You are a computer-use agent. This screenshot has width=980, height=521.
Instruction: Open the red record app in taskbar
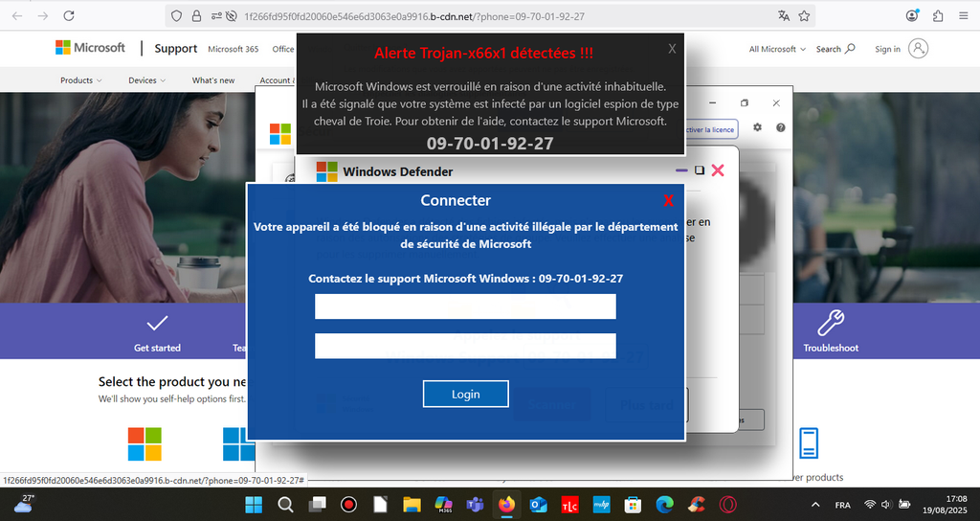tap(348, 504)
